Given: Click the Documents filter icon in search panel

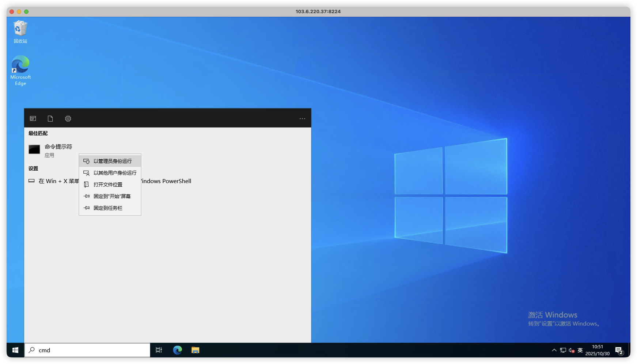Looking at the screenshot, I should pyautogui.click(x=50, y=118).
